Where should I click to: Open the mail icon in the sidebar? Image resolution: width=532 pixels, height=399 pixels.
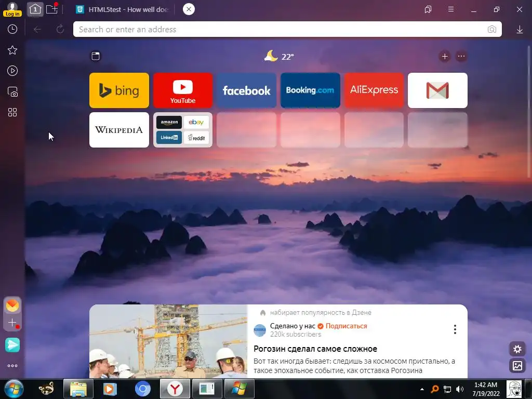tap(12, 305)
